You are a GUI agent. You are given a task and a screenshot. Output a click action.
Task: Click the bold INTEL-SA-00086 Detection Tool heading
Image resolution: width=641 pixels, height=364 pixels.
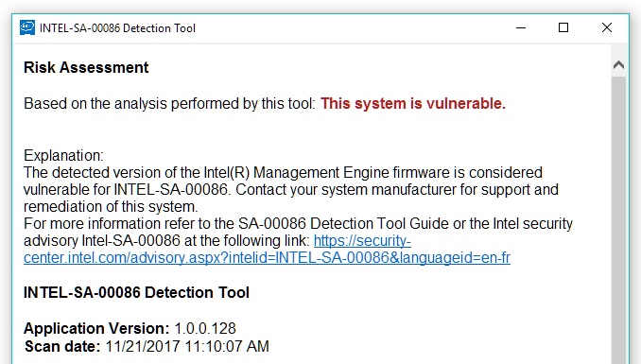[x=136, y=293]
